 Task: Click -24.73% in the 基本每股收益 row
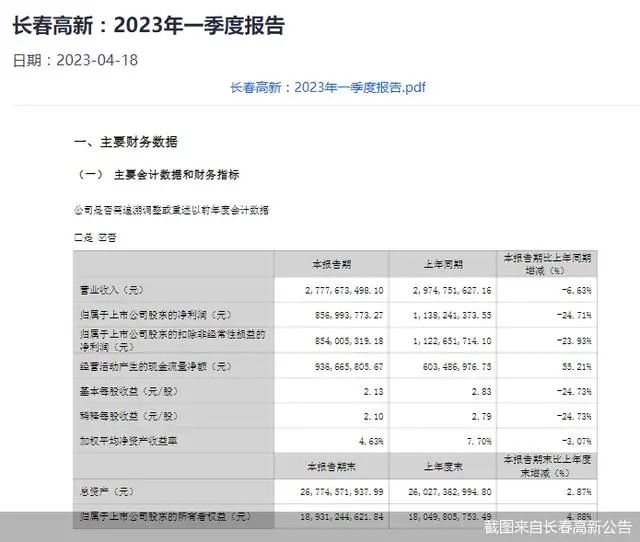[x=574, y=392]
